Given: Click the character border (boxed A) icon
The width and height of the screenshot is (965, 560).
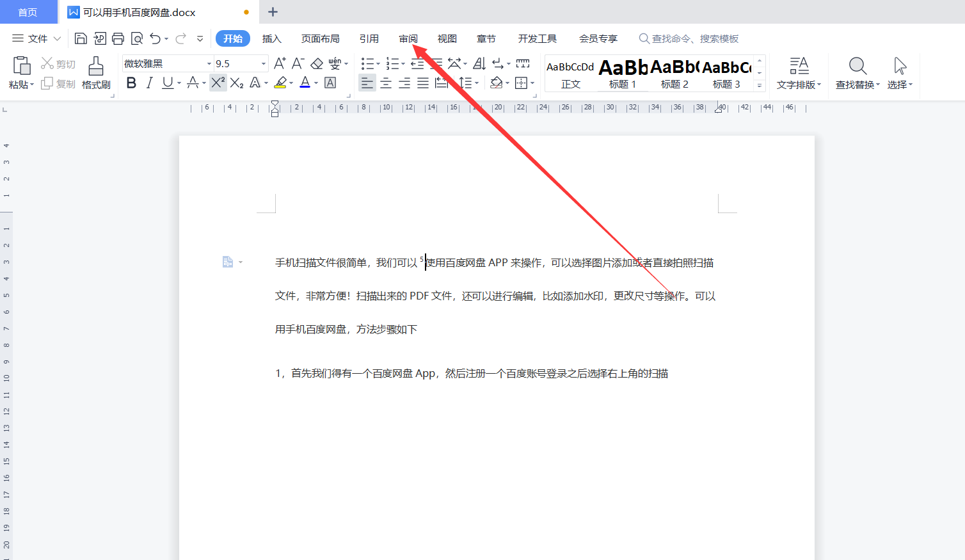Looking at the screenshot, I should (330, 83).
